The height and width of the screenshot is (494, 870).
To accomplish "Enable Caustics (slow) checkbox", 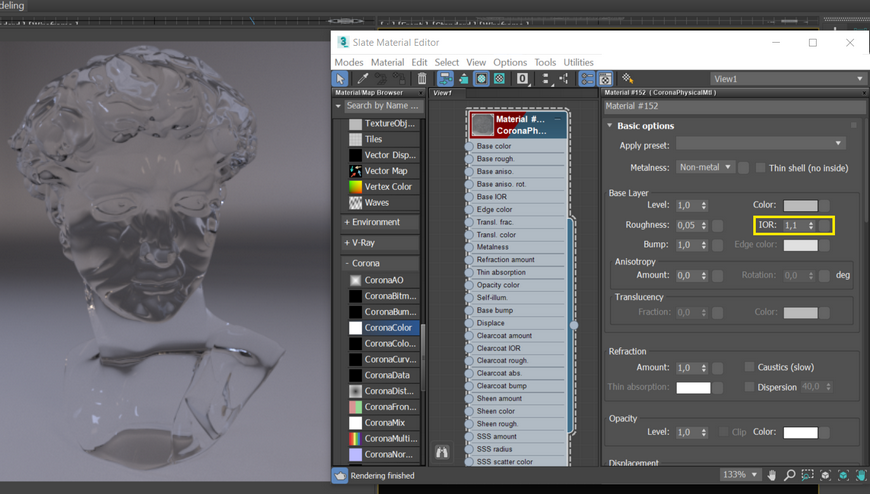I will point(749,368).
